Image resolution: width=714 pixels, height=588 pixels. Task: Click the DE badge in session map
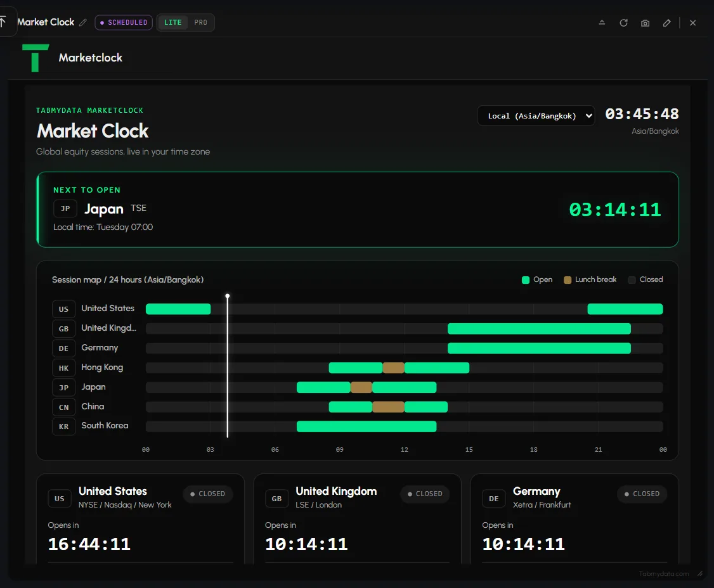[x=64, y=348]
